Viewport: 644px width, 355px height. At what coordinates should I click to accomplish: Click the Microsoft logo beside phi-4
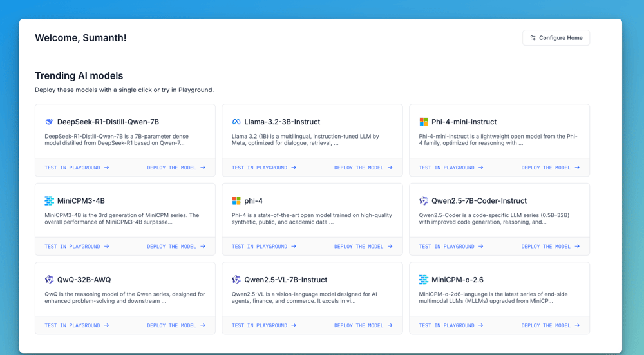236,201
